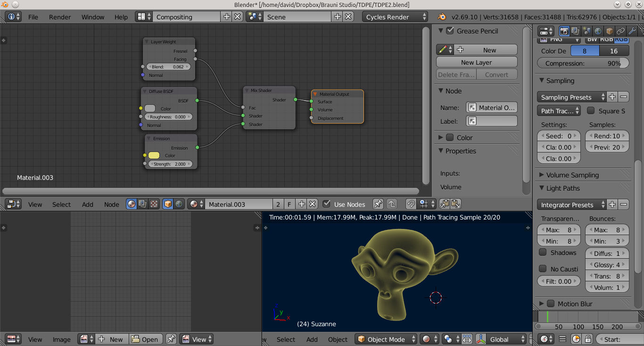Go to parent node tree arrow icon
Viewport: 644px width, 346px height.
[x=391, y=204]
